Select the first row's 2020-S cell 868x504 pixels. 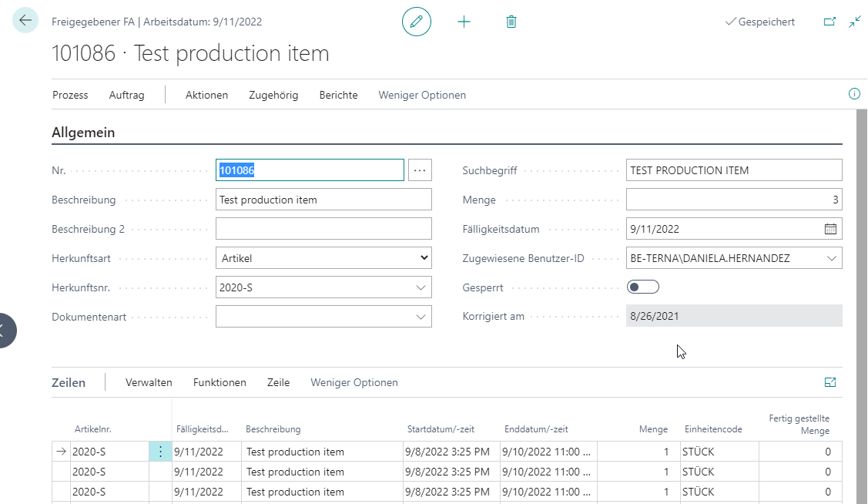109,452
